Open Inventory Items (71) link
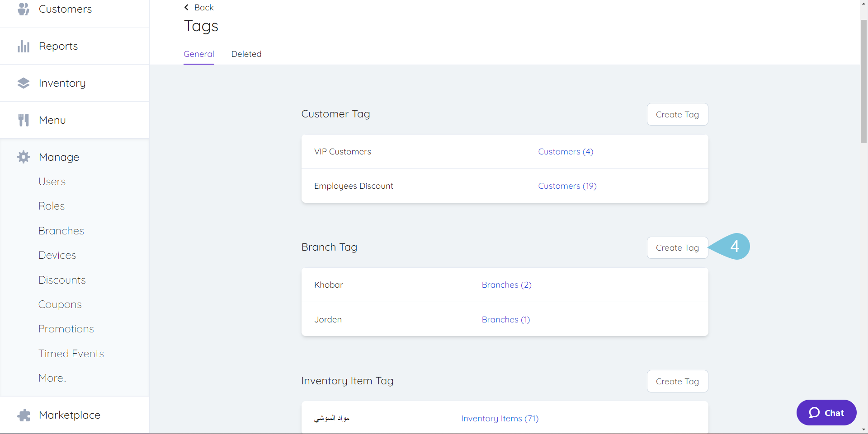868x434 pixels. (500, 419)
